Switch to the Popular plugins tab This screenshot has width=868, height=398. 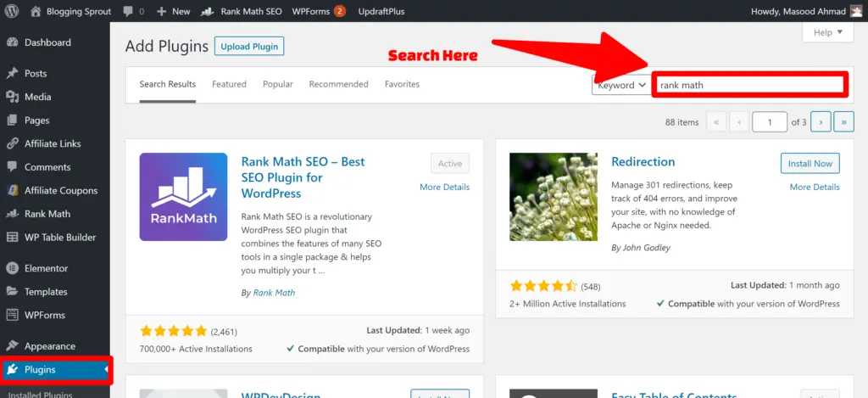click(278, 84)
